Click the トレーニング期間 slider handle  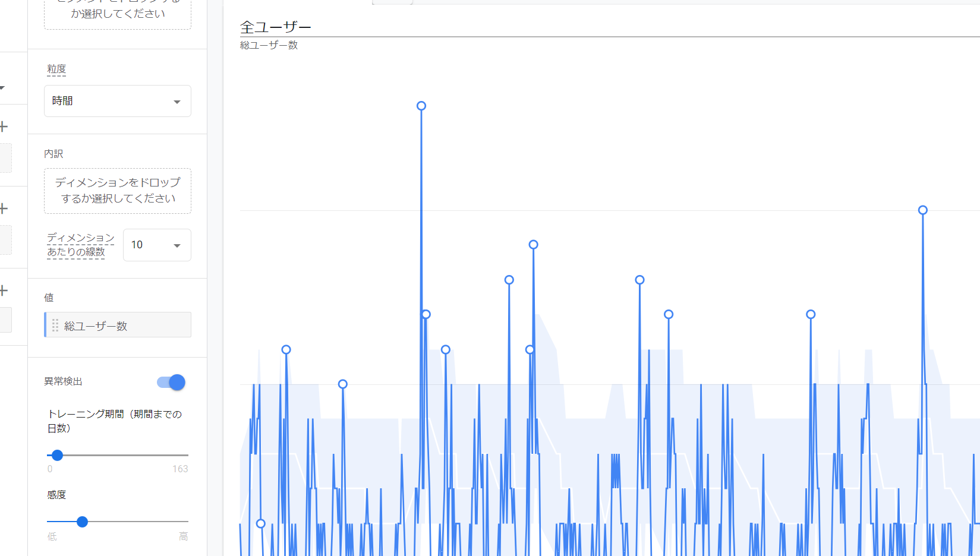pos(57,455)
